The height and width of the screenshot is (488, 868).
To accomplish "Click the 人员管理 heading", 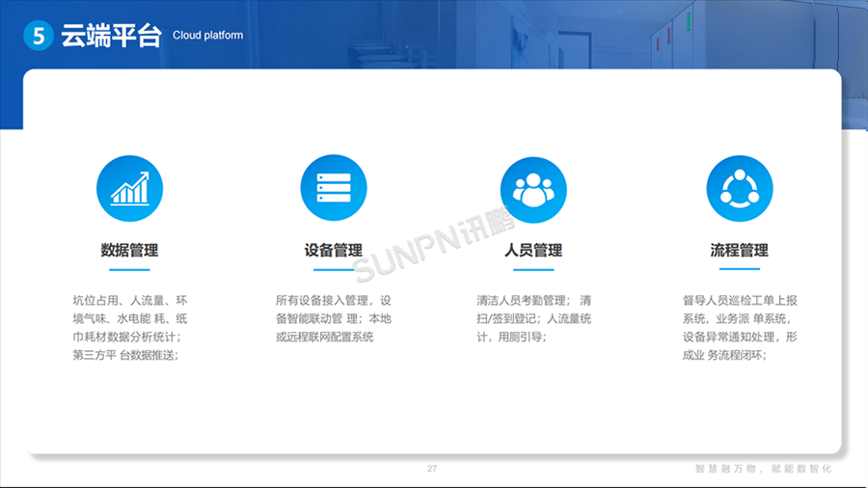I will click(x=533, y=251).
